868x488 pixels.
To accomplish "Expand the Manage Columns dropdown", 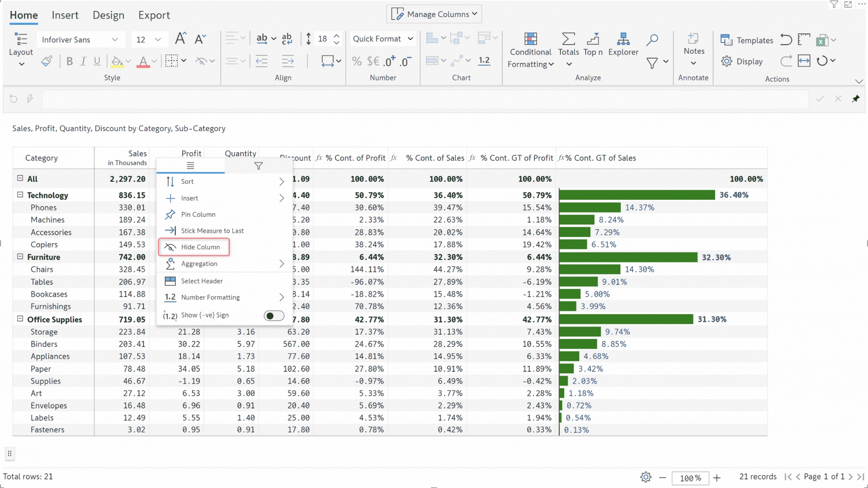I will 434,14.
